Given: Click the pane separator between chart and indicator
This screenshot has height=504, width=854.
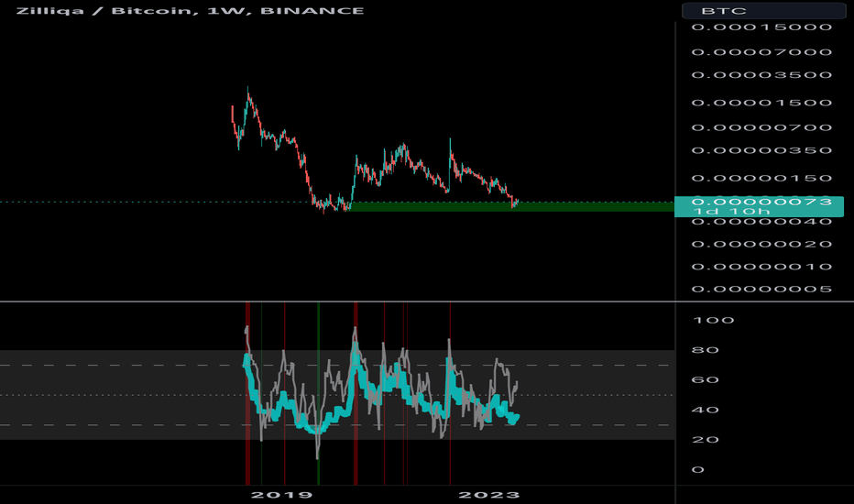Looking at the screenshot, I should point(427,301).
